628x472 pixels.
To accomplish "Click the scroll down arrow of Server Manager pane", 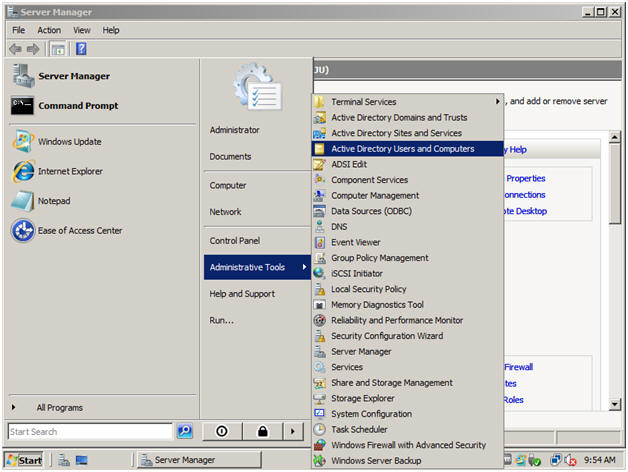I will 614,404.
